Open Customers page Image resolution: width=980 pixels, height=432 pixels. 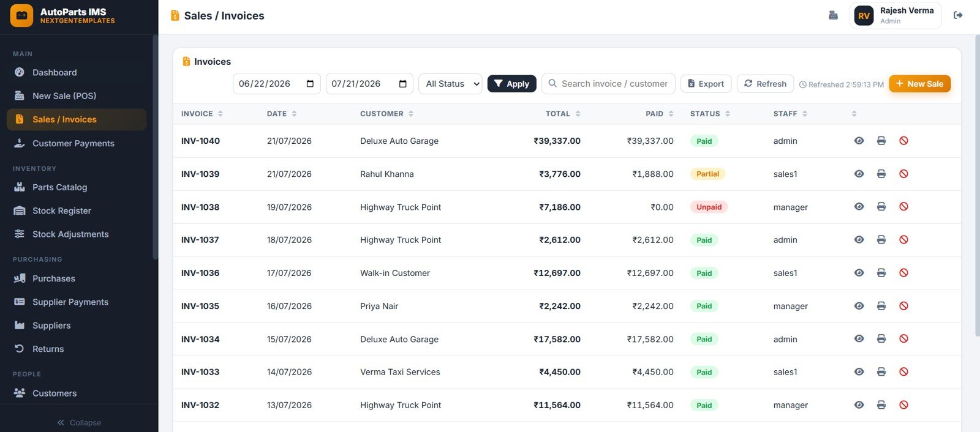pyautogui.click(x=77, y=393)
